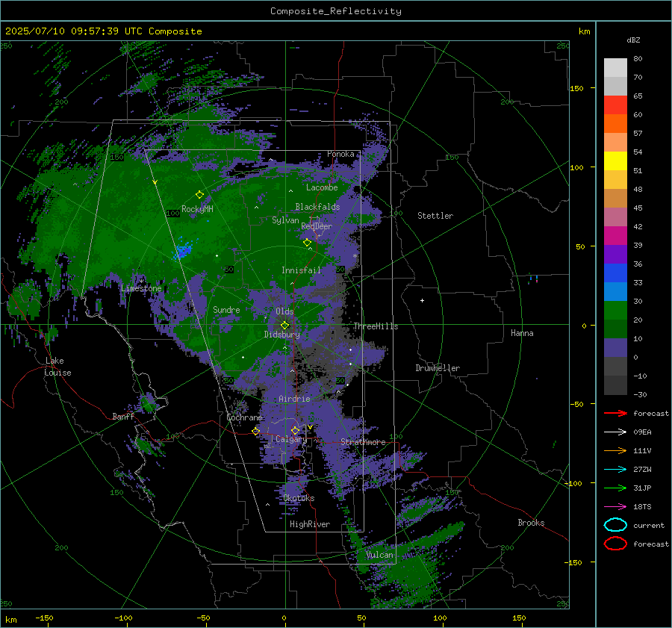Click the HighRiver map label

[310, 524]
